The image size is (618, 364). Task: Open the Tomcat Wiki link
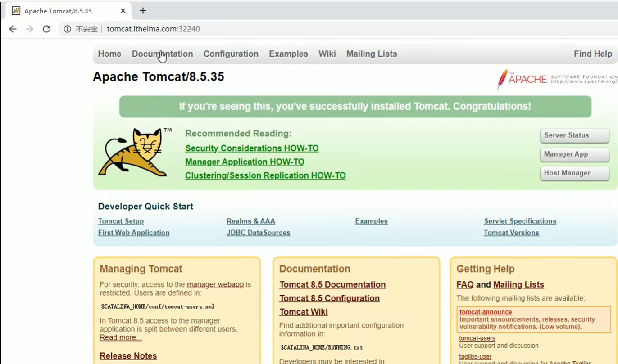(x=304, y=312)
